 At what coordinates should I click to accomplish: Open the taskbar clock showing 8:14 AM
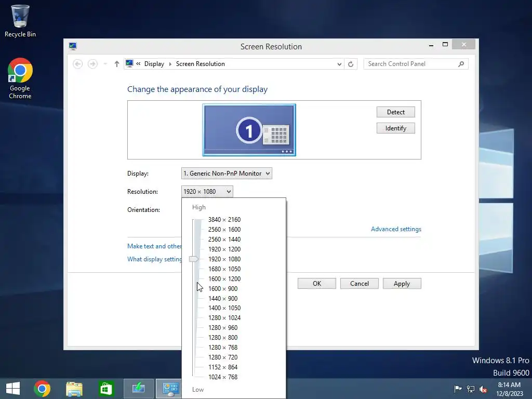click(509, 389)
